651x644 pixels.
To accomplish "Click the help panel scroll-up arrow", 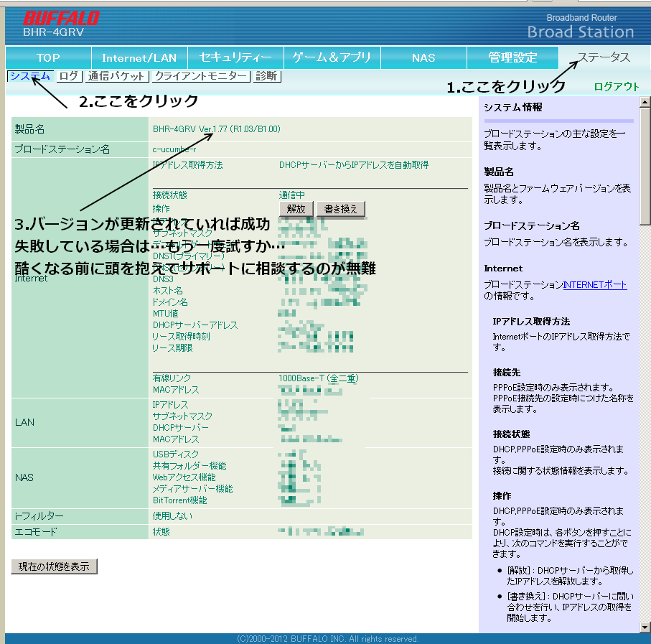I will (645, 102).
